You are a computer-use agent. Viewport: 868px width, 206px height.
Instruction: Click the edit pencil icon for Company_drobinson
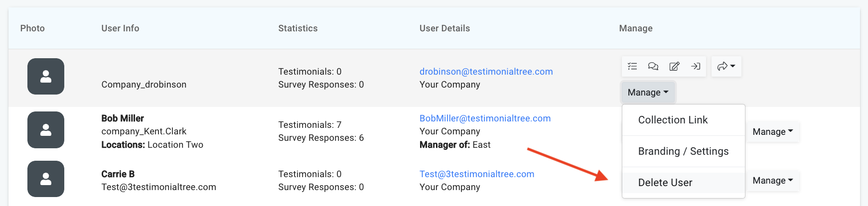(675, 66)
